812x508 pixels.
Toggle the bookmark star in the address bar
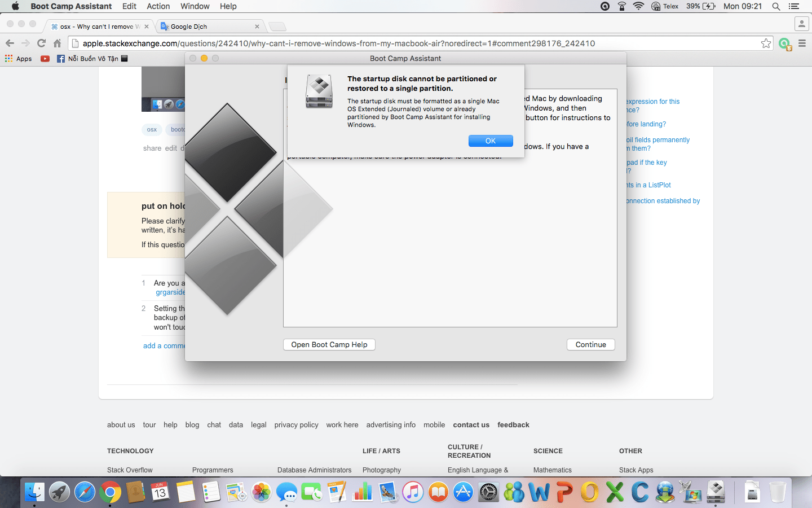coord(766,43)
